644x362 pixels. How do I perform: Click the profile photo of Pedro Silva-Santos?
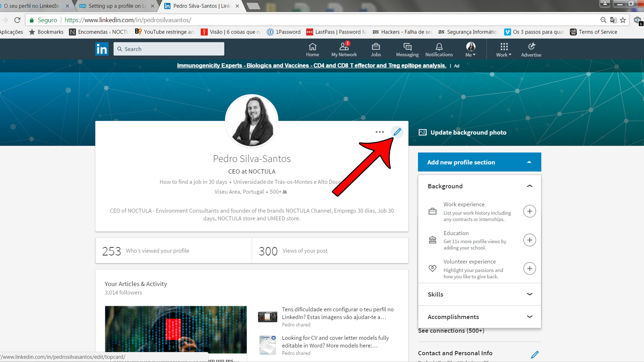pyautogui.click(x=252, y=121)
